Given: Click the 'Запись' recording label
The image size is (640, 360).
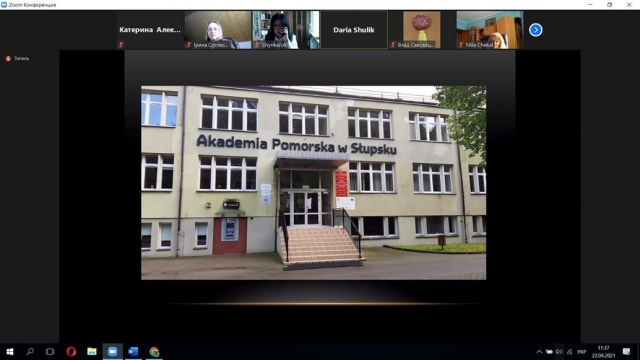Looking at the screenshot, I should pos(22,58).
